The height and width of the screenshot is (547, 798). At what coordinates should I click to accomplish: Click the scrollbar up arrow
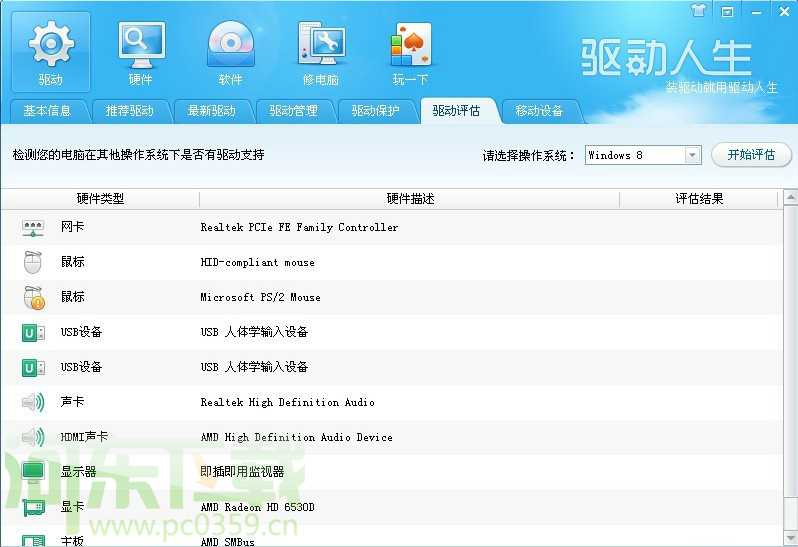point(790,197)
